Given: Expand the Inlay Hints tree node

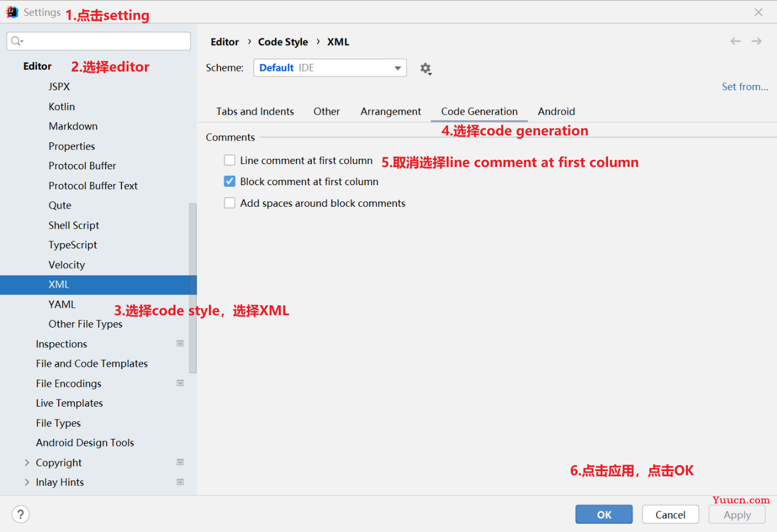Looking at the screenshot, I should 27,482.
